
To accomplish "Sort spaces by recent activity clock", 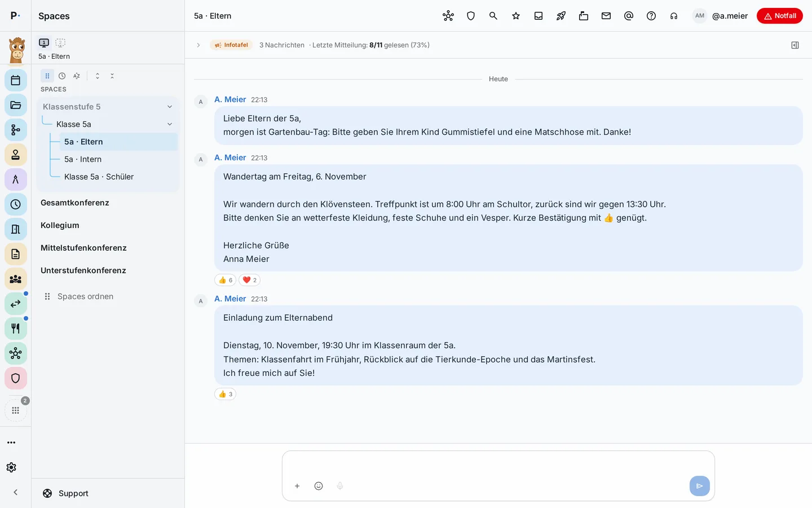I will tap(62, 76).
